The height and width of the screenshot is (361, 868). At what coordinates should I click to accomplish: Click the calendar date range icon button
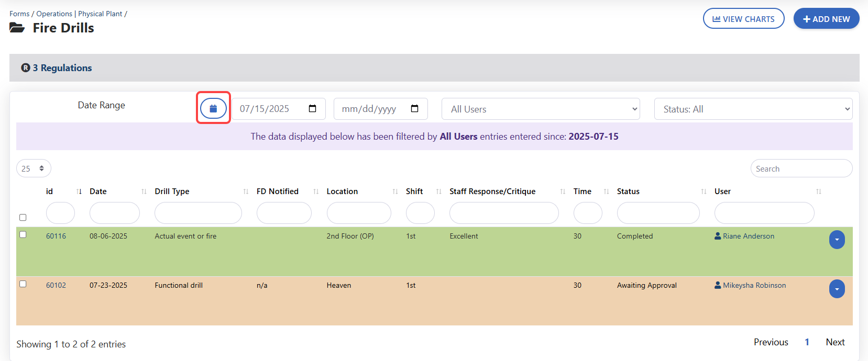(x=213, y=108)
